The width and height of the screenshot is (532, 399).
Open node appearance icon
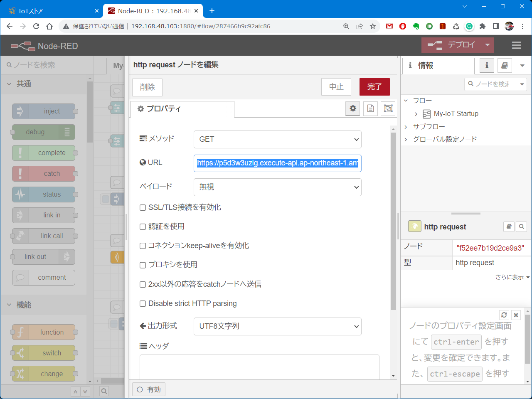(388, 108)
